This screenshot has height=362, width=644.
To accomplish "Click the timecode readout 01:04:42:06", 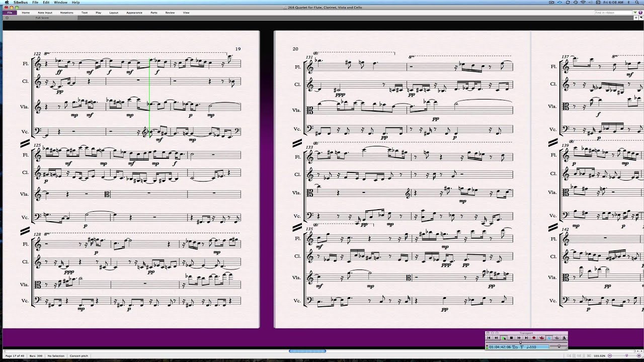I will (x=500, y=347).
